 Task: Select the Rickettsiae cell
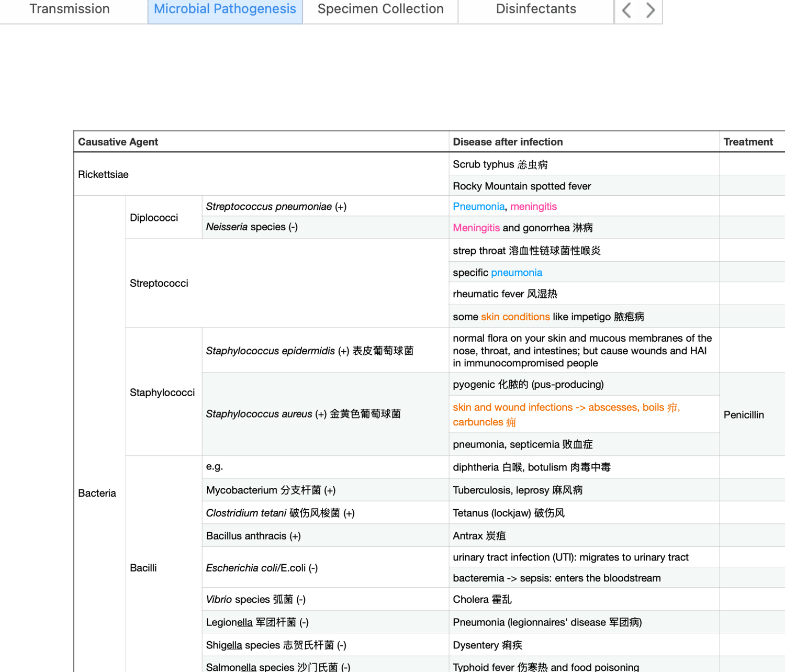point(261,174)
